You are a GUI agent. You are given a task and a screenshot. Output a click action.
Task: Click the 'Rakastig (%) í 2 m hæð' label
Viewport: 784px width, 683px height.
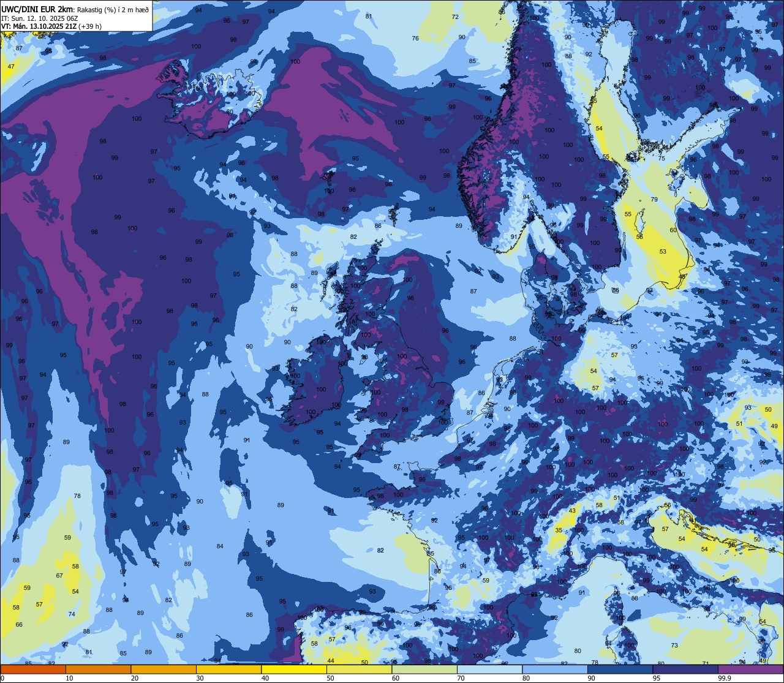(x=113, y=9)
